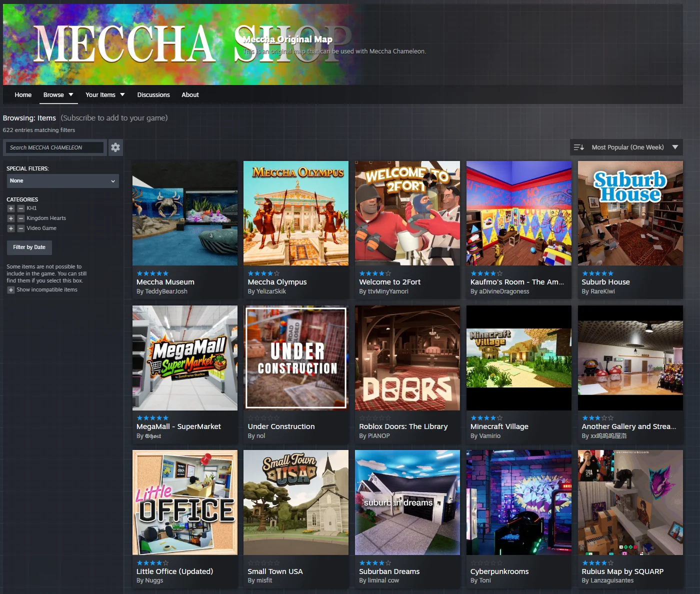Open About tab
The width and height of the screenshot is (700, 594).
(190, 94)
